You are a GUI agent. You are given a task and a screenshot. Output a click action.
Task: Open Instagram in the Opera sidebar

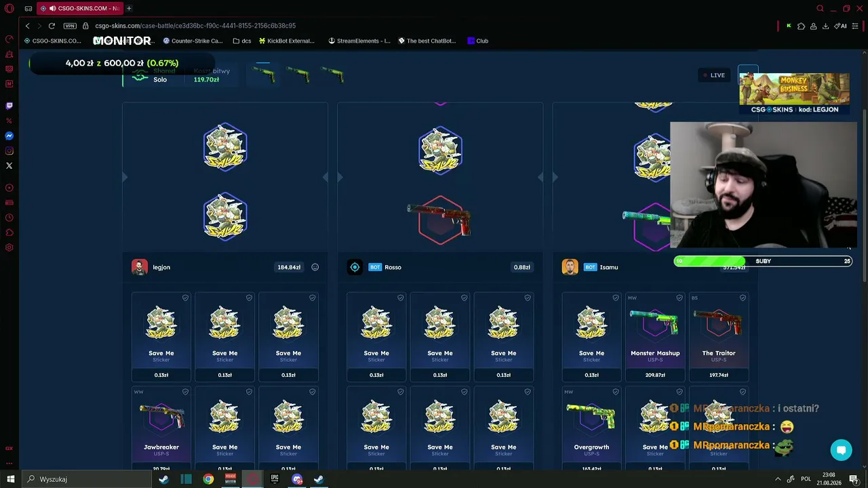pyautogui.click(x=9, y=151)
